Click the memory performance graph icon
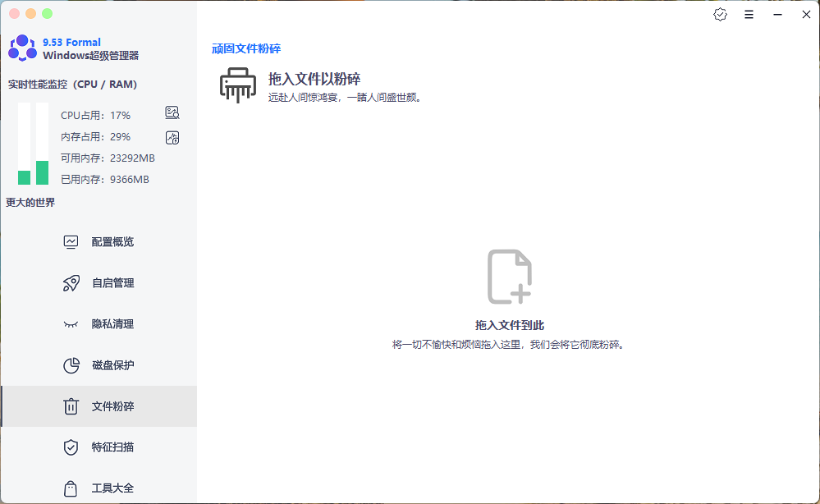Viewport: 820px width, 504px height. coord(172,137)
